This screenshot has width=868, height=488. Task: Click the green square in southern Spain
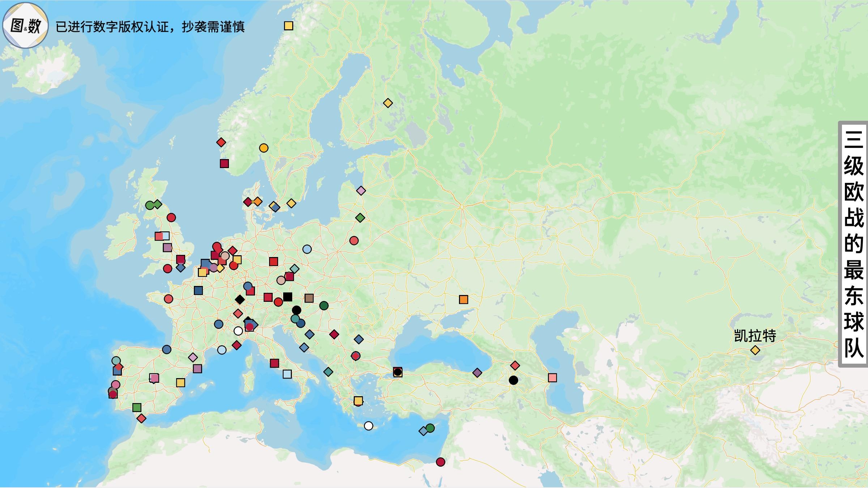coord(137,407)
